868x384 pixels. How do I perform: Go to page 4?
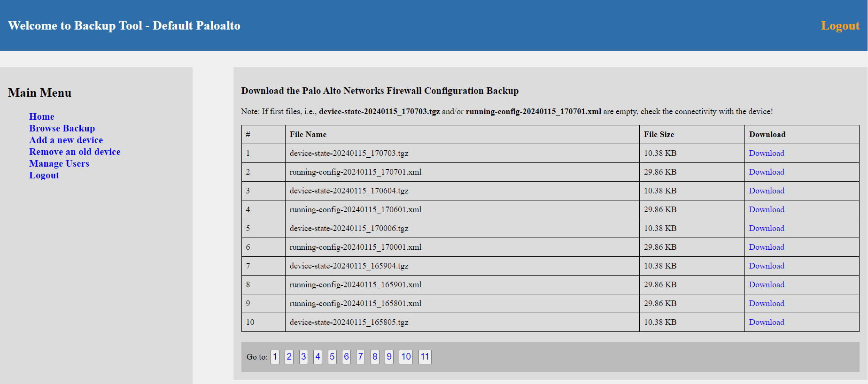(x=318, y=357)
